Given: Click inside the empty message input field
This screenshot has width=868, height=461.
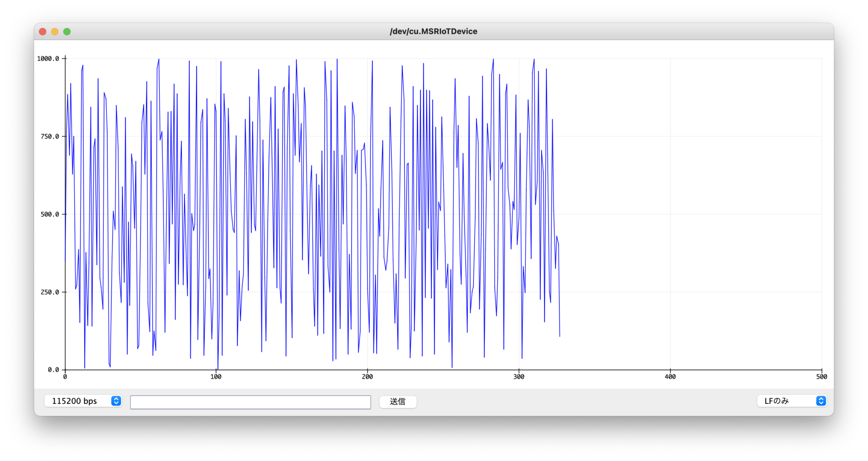Looking at the screenshot, I should 251,401.
